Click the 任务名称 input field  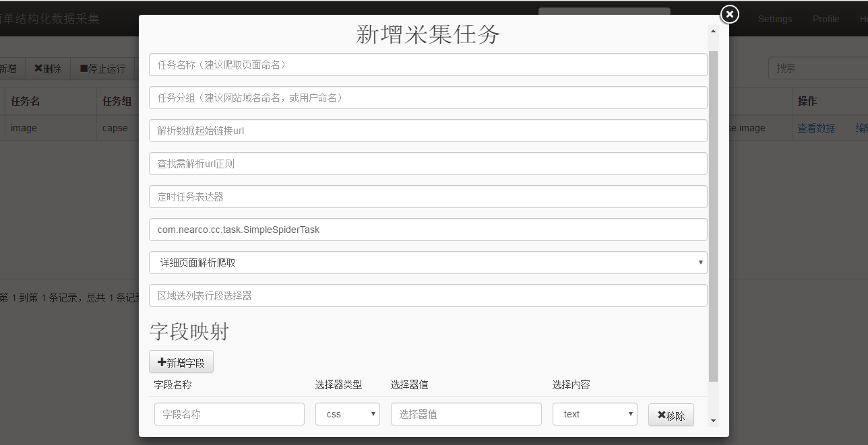[x=428, y=65]
